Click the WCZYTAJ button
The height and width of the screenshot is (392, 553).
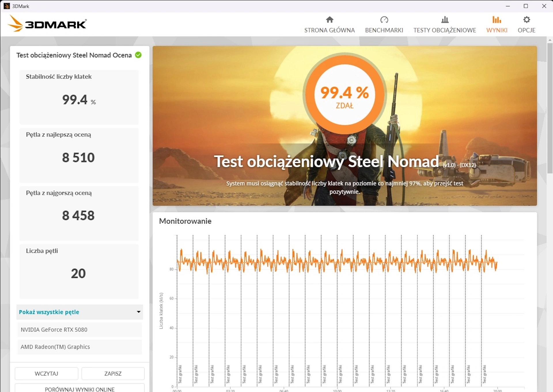pos(46,374)
